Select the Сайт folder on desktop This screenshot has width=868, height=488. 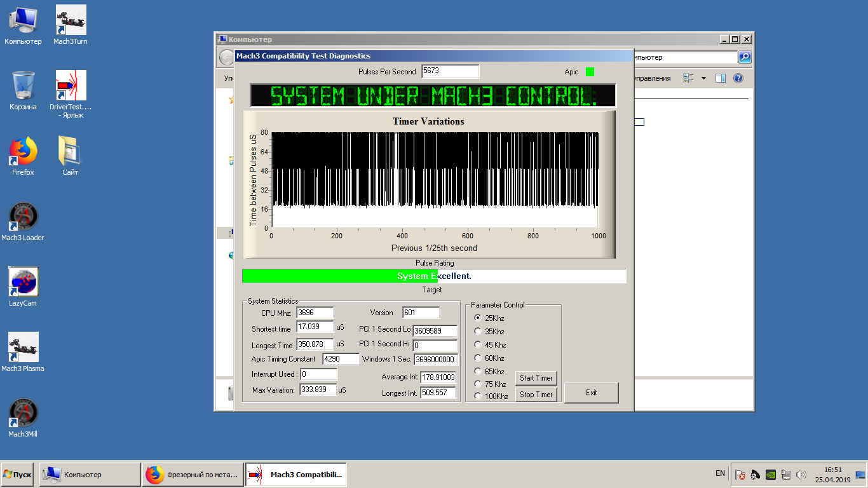coord(71,156)
